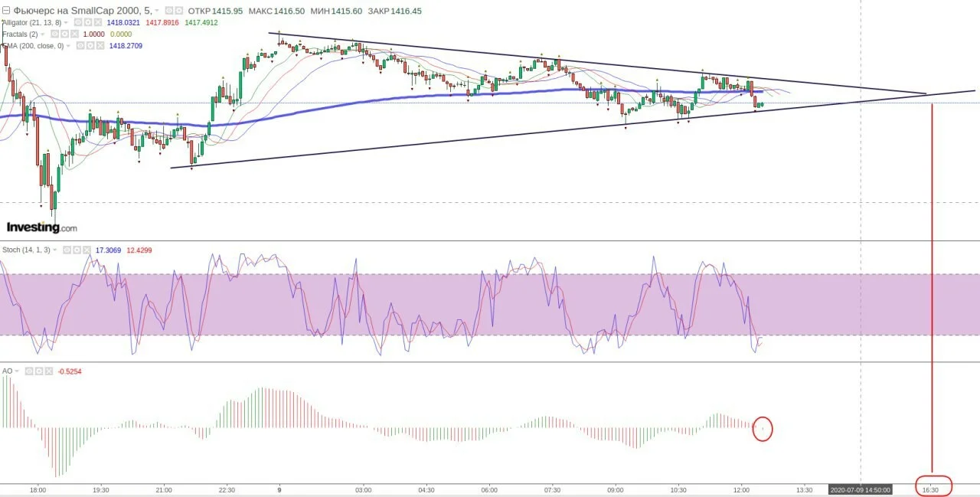Toggle visibility of the SMA 200 indicator
The width and height of the screenshot is (980, 497).
[x=80, y=46]
